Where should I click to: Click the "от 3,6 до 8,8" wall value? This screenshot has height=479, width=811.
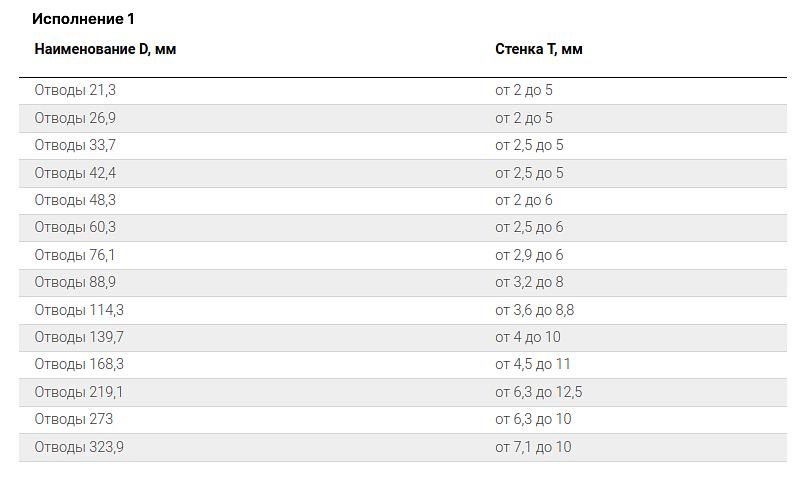coord(534,310)
